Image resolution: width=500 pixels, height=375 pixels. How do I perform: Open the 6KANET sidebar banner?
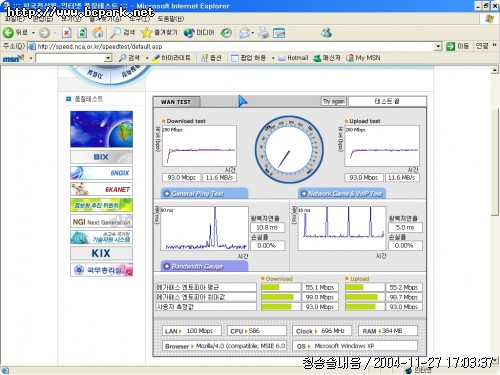pyautogui.click(x=101, y=189)
